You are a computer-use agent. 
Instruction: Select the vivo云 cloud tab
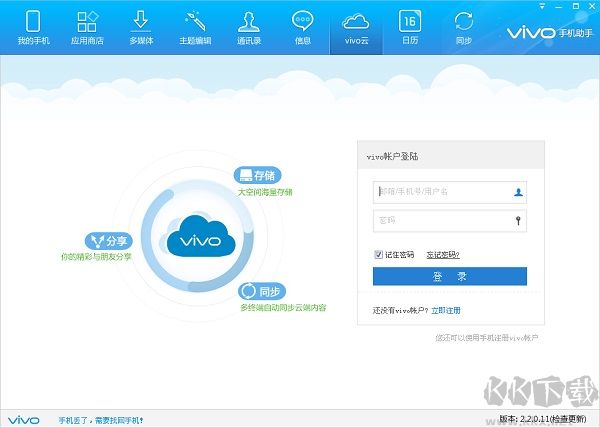(x=356, y=28)
